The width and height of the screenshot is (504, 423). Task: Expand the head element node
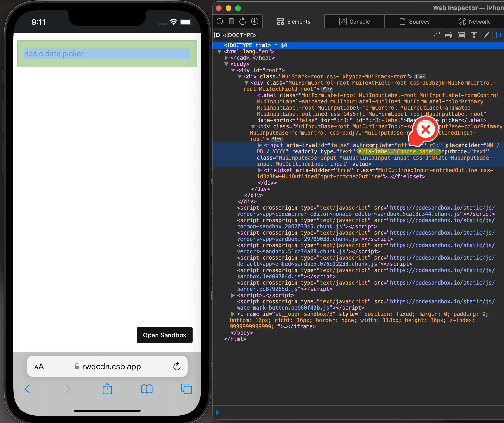(x=226, y=58)
